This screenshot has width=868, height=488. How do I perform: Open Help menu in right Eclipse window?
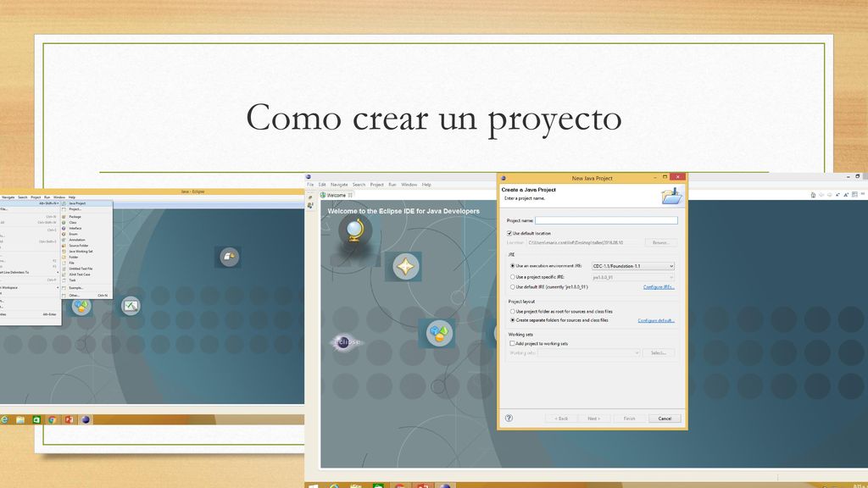(427, 185)
